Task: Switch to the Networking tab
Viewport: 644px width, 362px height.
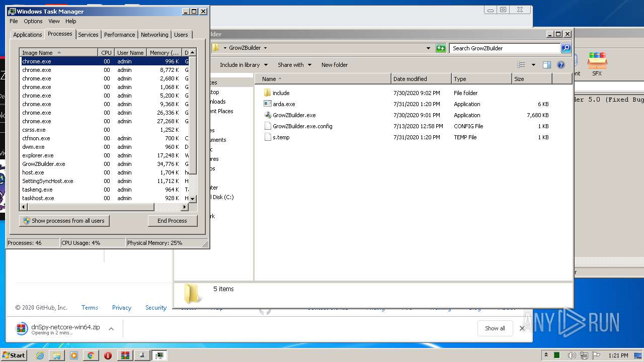Action: click(154, 35)
